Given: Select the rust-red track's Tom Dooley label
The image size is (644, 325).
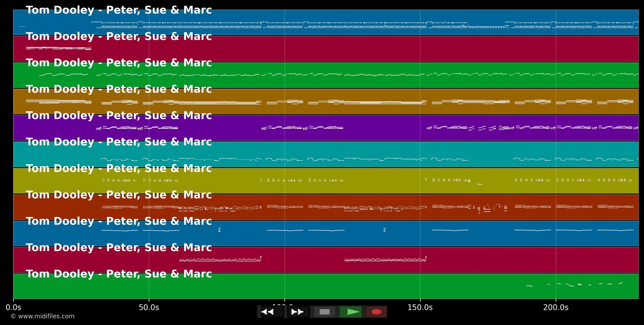Looking at the screenshot, I should point(119,195).
